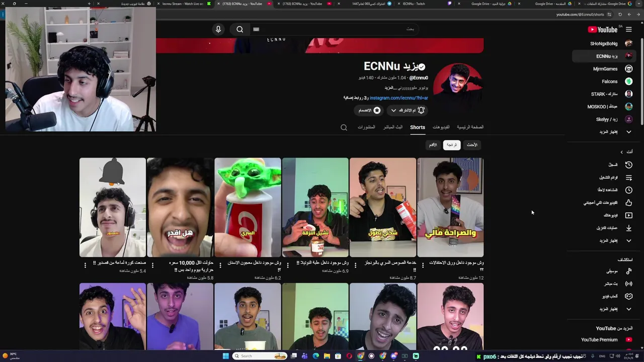Open SHoNgxBoNg subscription channel
Screen dimensions: 644x362
pyautogui.click(x=603, y=44)
